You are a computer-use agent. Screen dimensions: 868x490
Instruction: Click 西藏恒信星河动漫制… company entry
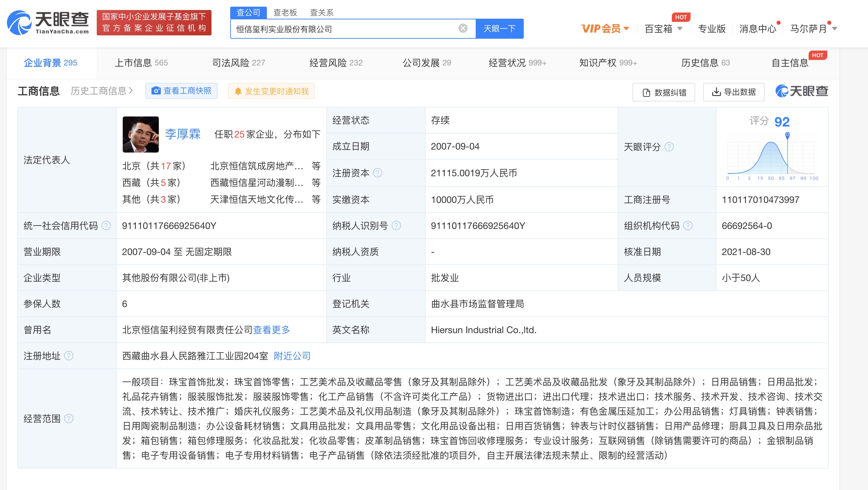(x=257, y=183)
